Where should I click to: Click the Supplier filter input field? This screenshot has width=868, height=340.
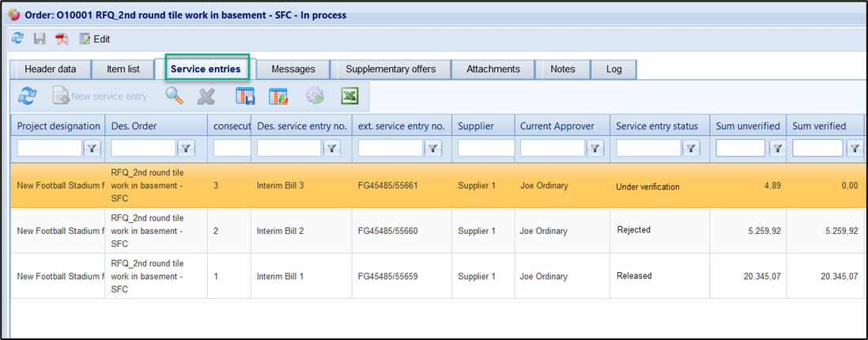click(x=482, y=148)
